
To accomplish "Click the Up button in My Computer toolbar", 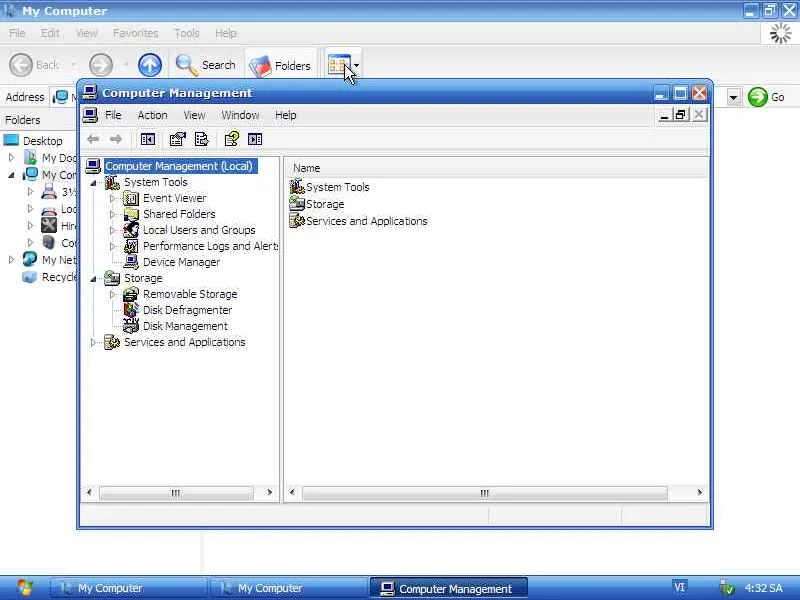I will click(x=149, y=65).
